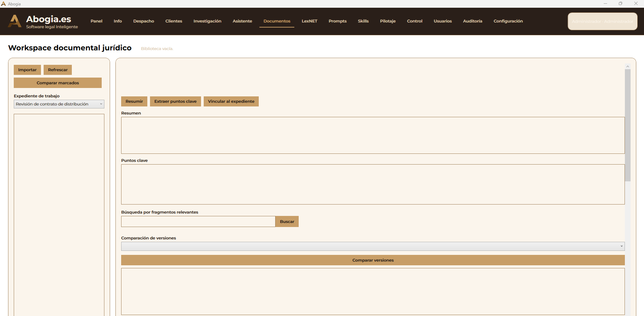
Task: Open the Expediente de trabajo dropdown
Action: pyautogui.click(x=59, y=104)
